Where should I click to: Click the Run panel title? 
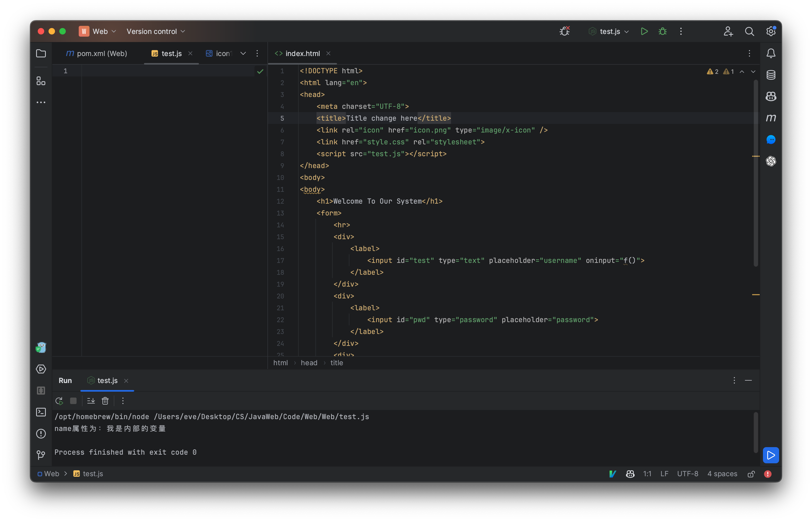pos(65,381)
